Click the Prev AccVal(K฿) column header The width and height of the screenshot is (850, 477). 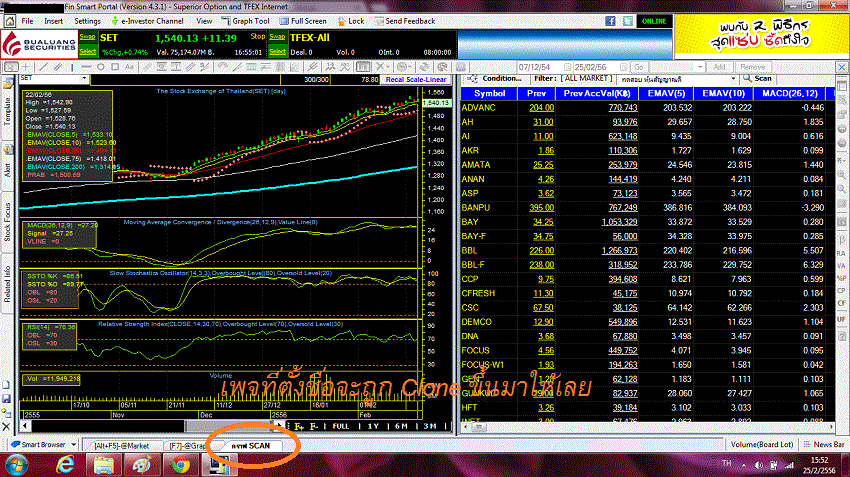597,93
